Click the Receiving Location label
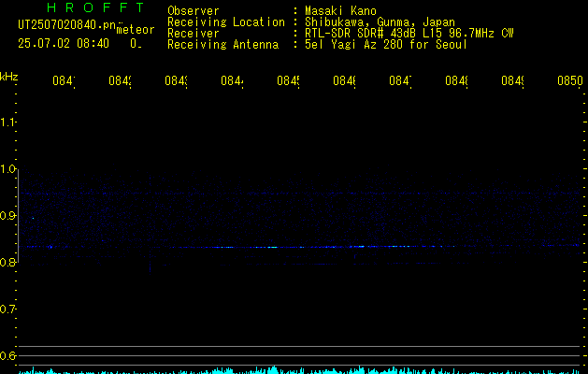The width and height of the screenshot is (588, 374). 226,22
